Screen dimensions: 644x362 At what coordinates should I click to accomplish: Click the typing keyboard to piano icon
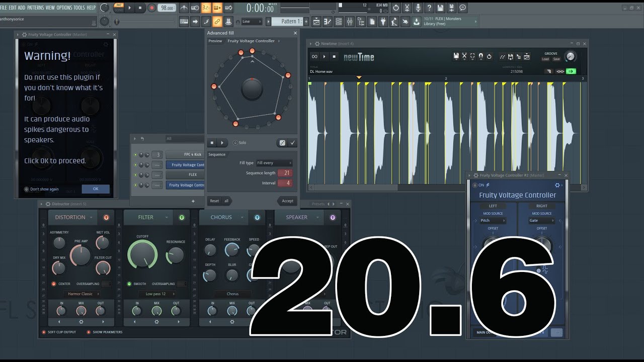pos(184,21)
